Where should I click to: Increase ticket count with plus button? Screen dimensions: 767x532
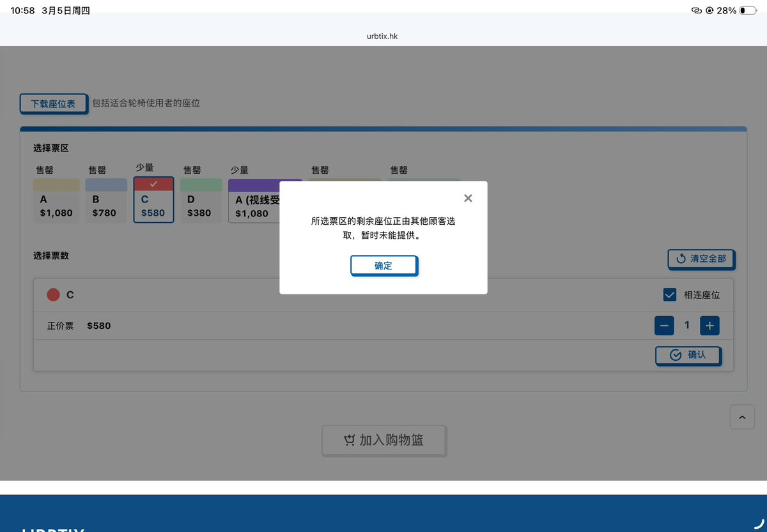[x=709, y=326]
